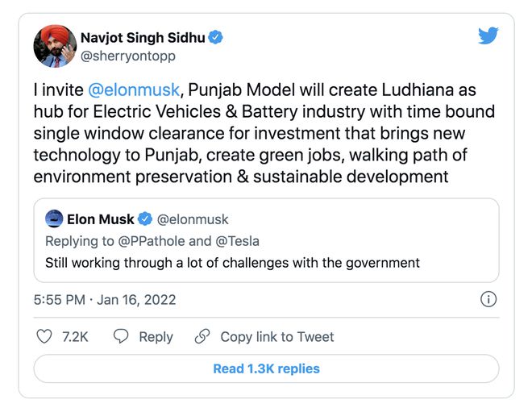Click Elon Musk's small avatar
The image size is (532, 412).
pyautogui.click(x=55, y=218)
